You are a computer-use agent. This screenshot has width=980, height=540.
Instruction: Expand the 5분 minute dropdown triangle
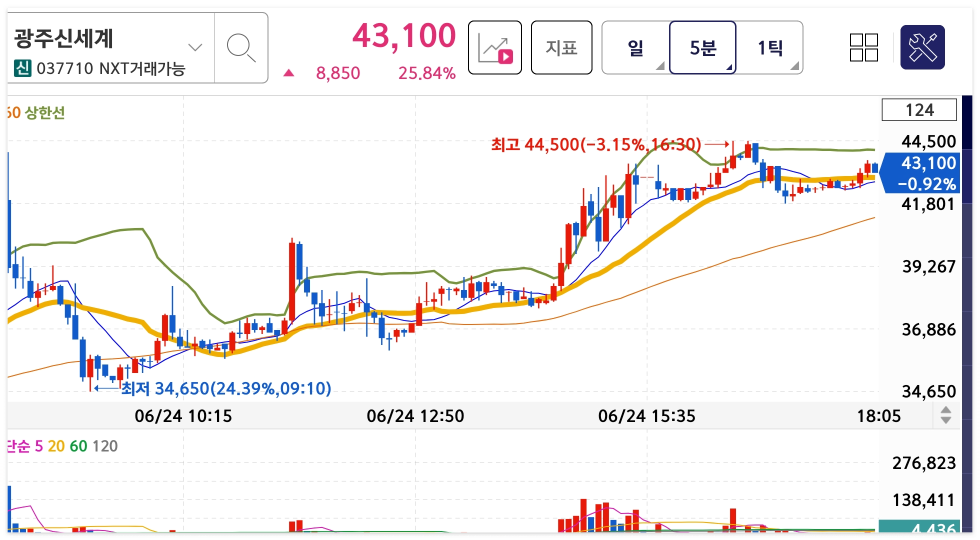pyautogui.click(x=728, y=66)
